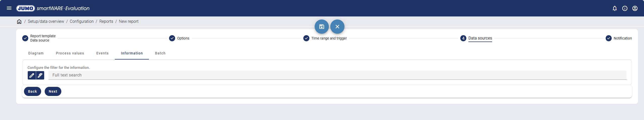Switch to the Process values tab

70,53
